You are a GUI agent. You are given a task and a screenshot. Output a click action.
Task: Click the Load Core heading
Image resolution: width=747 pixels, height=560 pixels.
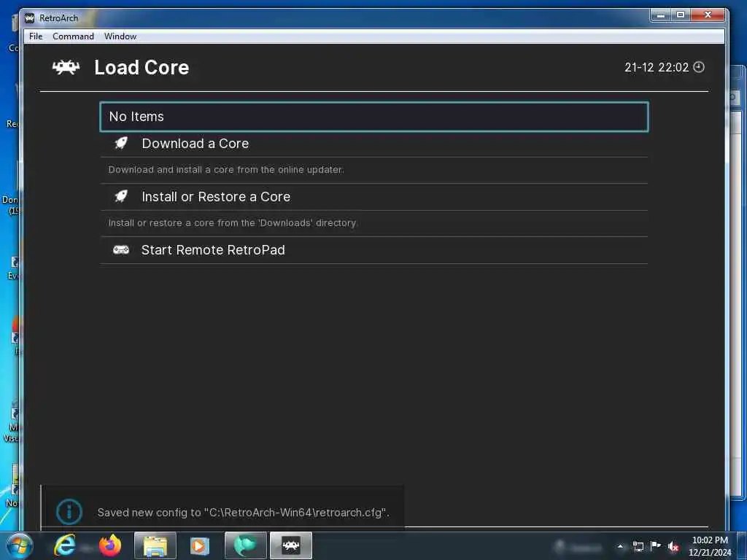pyautogui.click(x=142, y=68)
